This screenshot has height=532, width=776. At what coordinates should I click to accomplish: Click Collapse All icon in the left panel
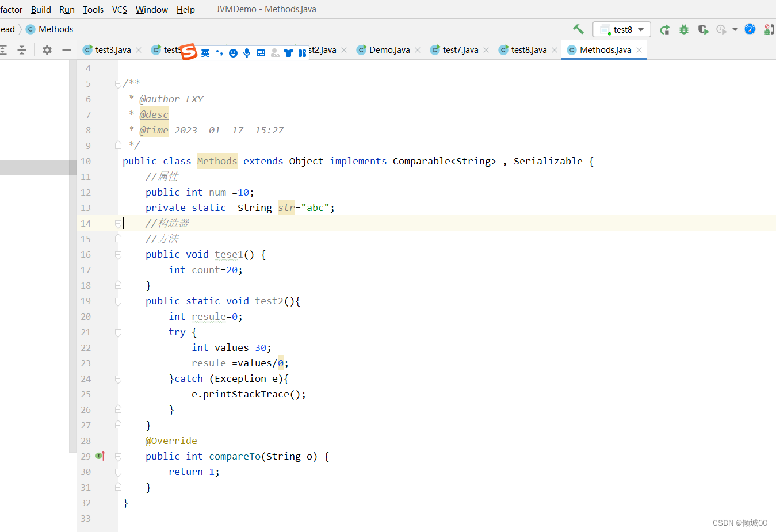22,50
